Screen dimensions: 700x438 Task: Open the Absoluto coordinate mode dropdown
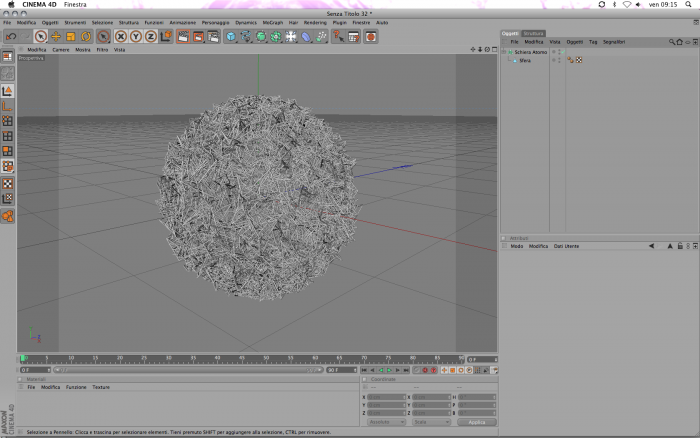(x=386, y=422)
